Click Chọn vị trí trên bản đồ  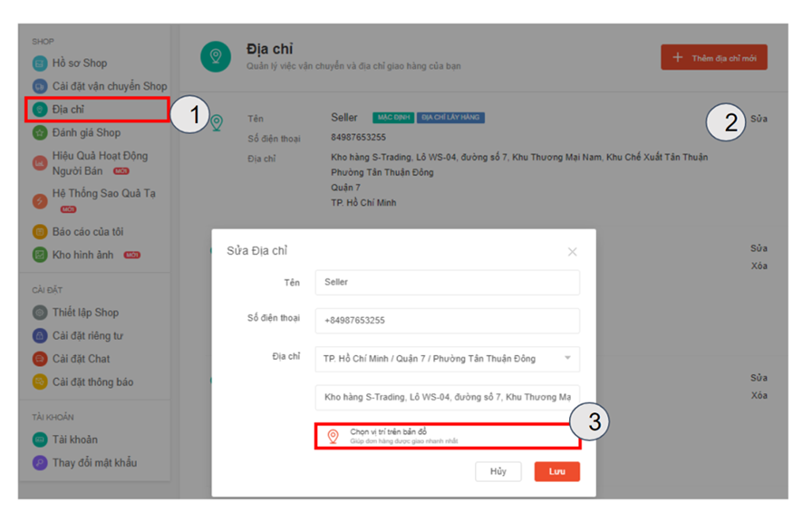point(388,432)
